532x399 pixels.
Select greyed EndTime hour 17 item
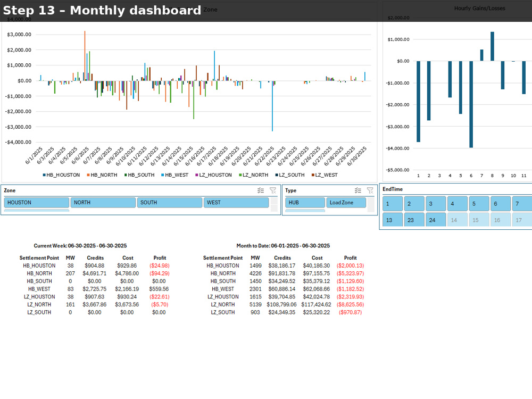pos(522,220)
